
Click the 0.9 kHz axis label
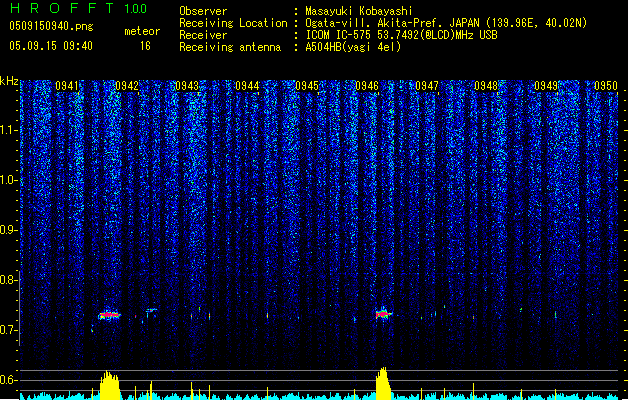pos(9,230)
